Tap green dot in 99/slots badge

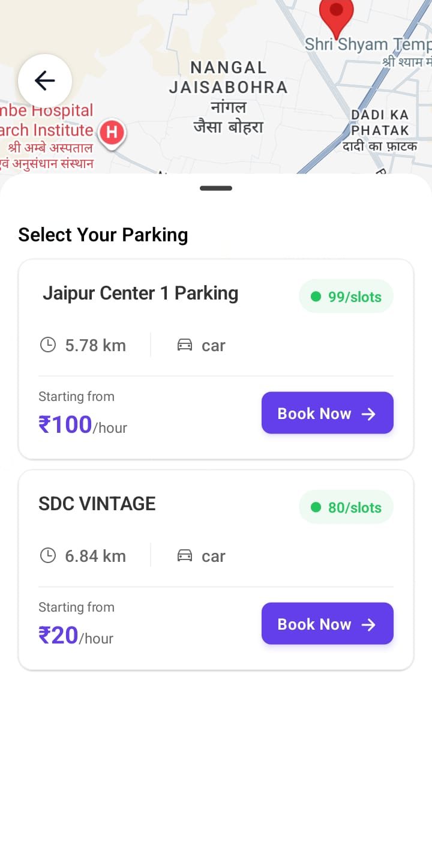point(316,297)
